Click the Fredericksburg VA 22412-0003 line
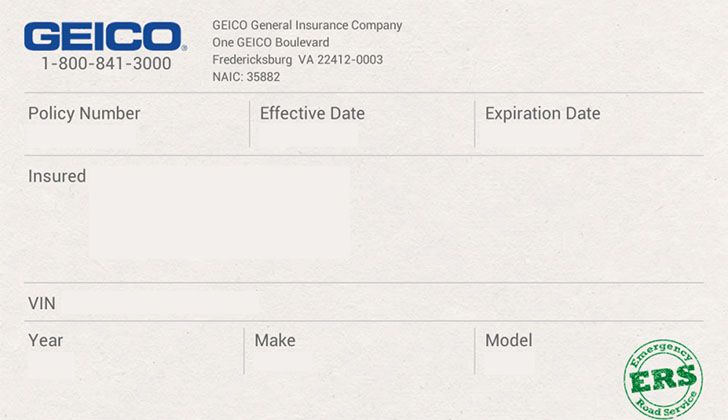Image resolution: width=728 pixels, height=420 pixels. (297, 60)
